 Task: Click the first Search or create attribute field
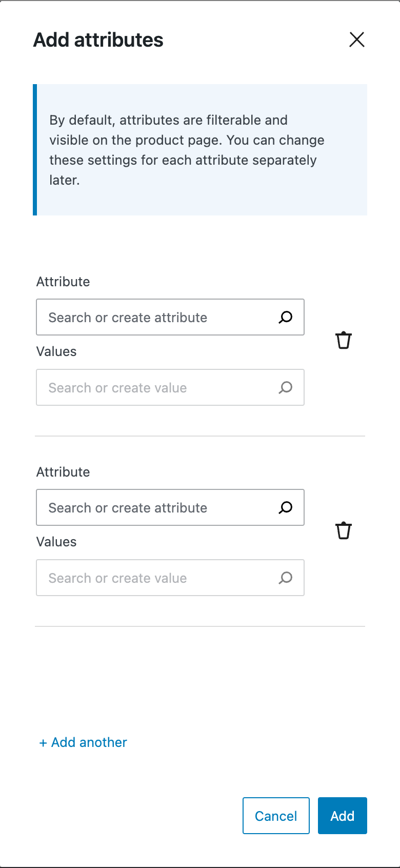tap(170, 317)
